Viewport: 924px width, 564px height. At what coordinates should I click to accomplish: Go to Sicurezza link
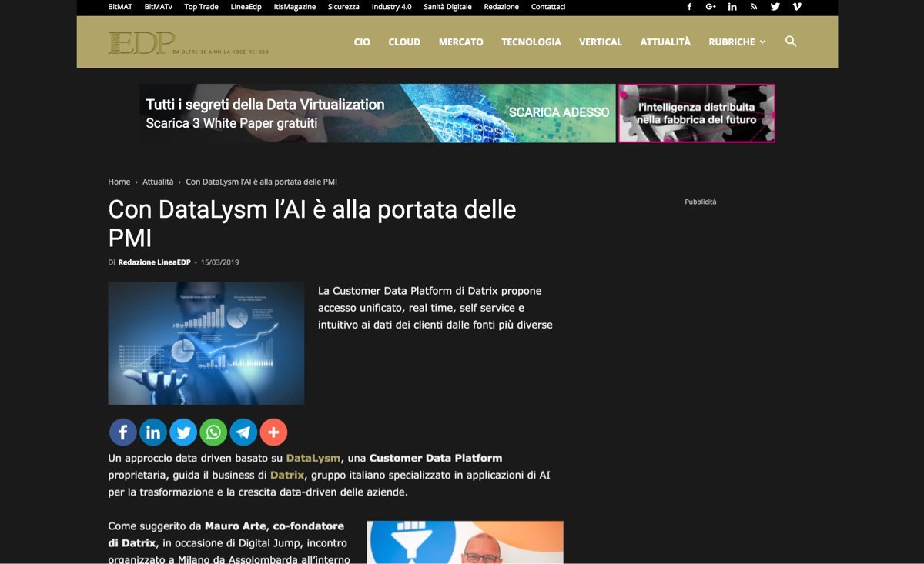pos(343,7)
